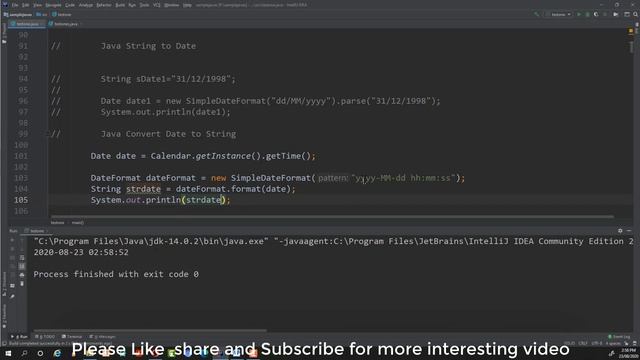Click the editor breadcrumb main() at bottom

click(78, 223)
